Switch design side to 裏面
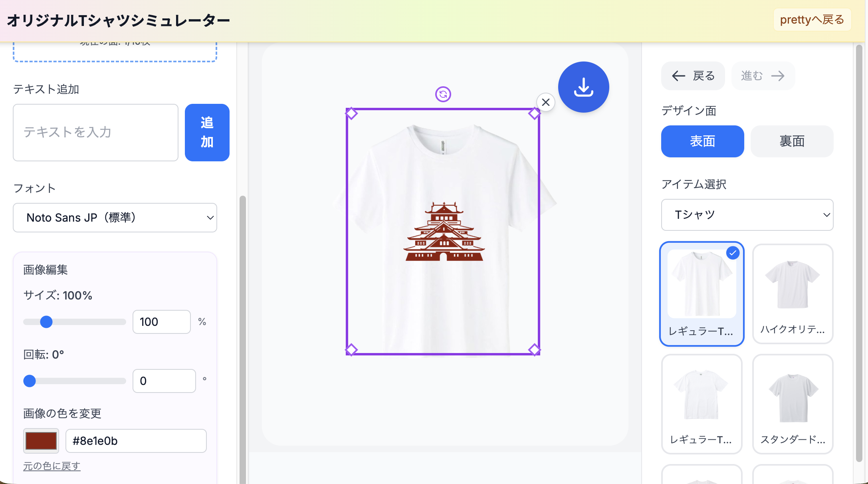This screenshot has width=868, height=484. tap(791, 141)
